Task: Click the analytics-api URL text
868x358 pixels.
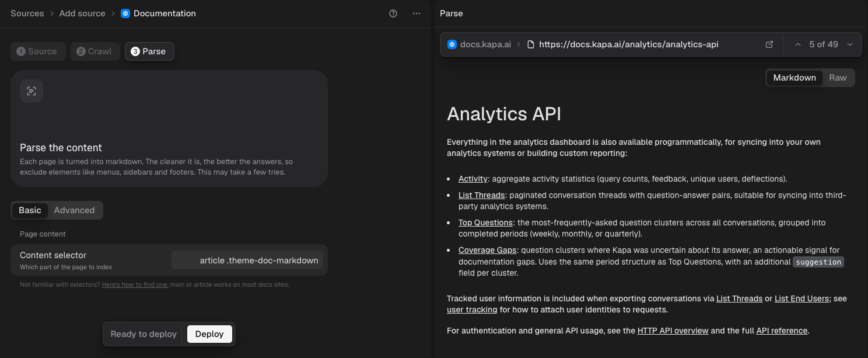Action: coord(629,44)
